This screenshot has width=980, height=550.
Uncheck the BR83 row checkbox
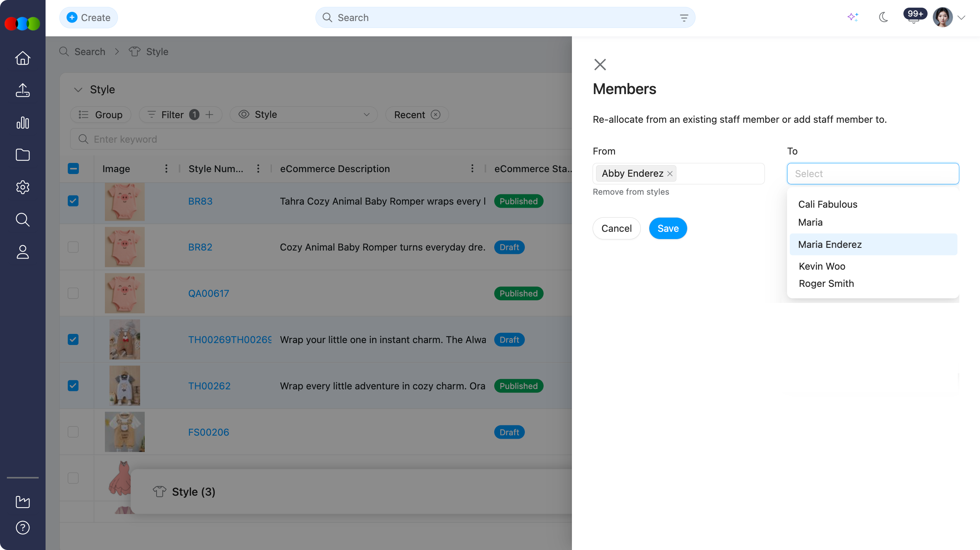pos(73,201)
